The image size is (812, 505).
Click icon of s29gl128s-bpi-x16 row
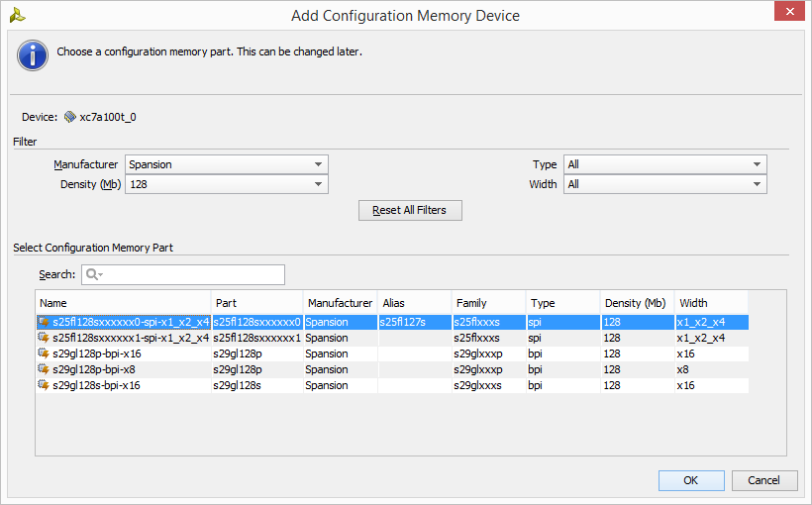point(44,385)
